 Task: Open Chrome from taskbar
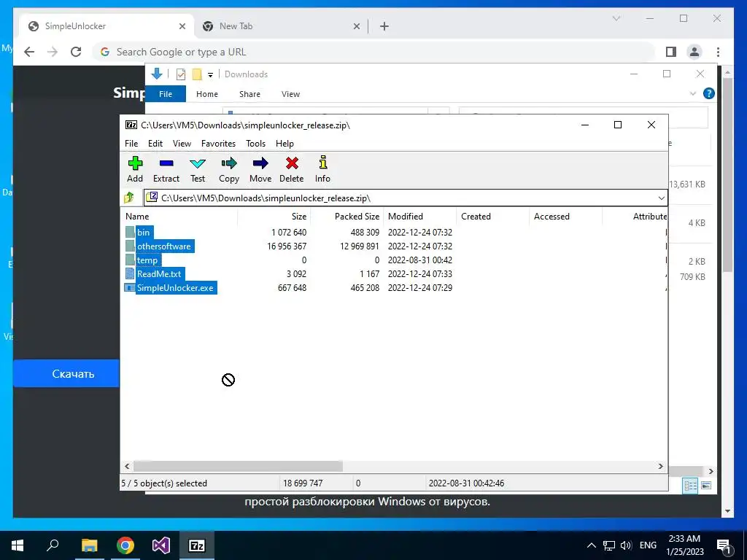point(125,545)
